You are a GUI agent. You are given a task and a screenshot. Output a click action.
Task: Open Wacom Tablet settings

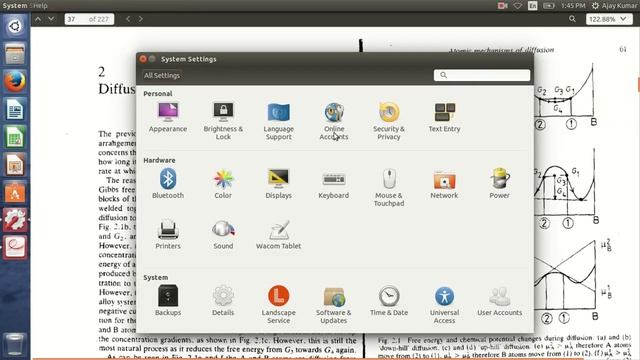pos(278,235)
